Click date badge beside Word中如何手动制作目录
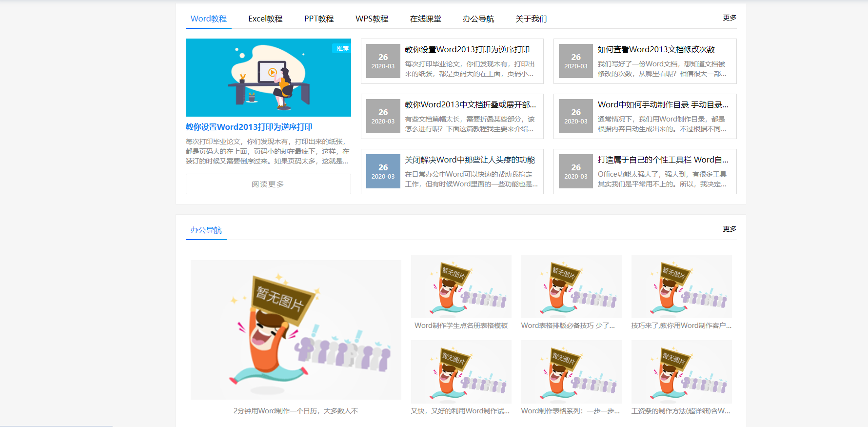 tap(576, 116)
